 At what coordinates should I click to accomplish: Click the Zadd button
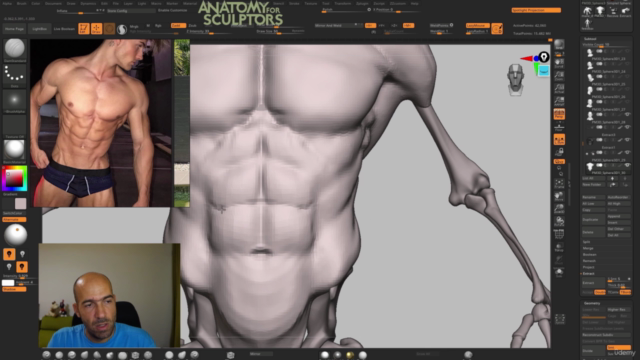coord(178,25)
